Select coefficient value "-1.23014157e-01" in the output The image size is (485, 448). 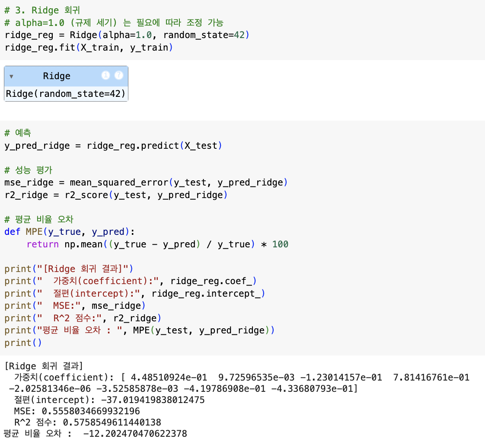[x=341, y=378]
